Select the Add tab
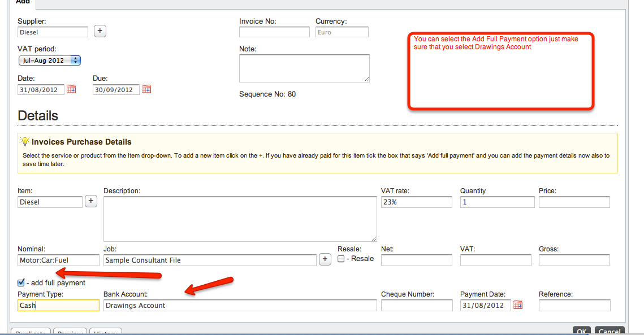 (x=23, y=2)
